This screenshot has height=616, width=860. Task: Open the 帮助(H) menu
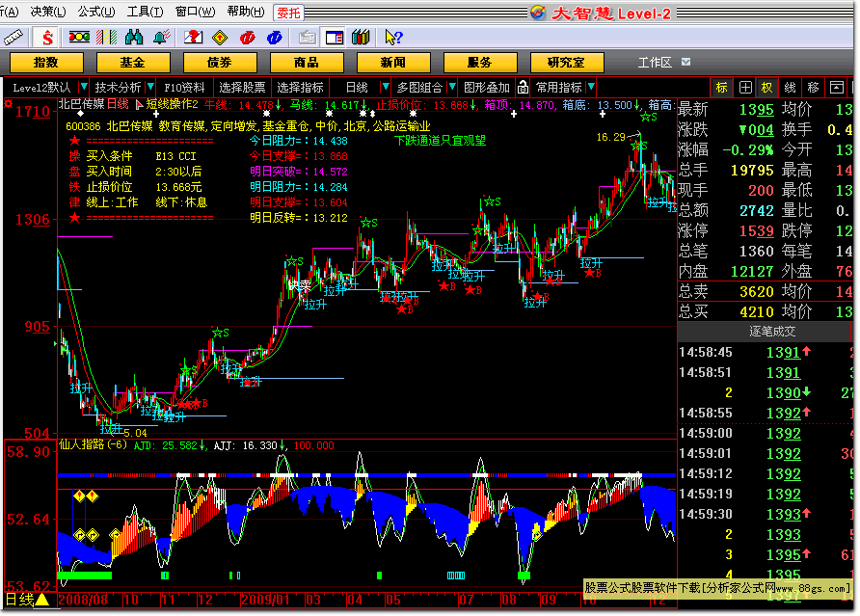pos(246,12)
